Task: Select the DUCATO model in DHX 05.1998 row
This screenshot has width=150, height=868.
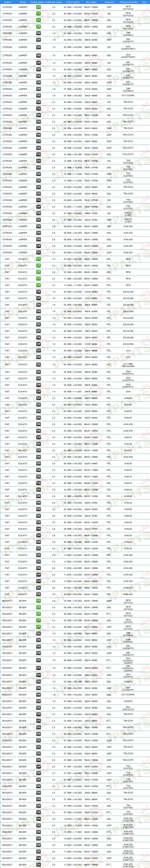Action: pyautogui.click(x=23, y=392)
